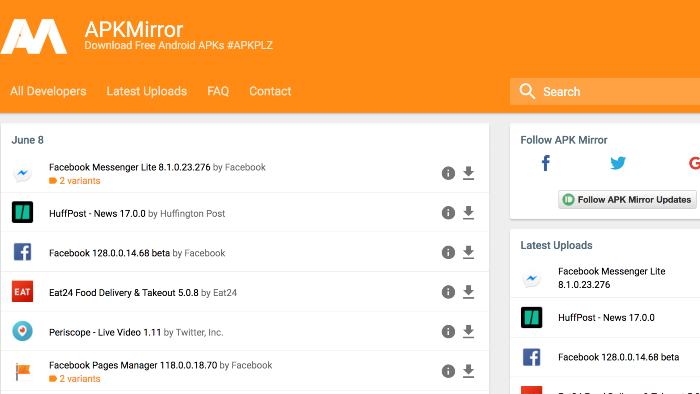Show info for Periscope - Live Video 1.11
Image resolution: width=700 pixels, height=394 pixels.
pos(448,332)
